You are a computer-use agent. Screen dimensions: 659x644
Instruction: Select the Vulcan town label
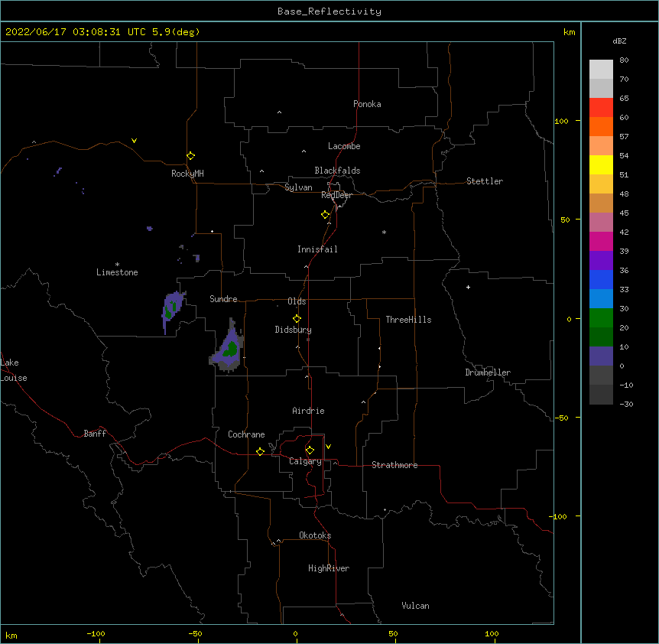pos(415,606)
